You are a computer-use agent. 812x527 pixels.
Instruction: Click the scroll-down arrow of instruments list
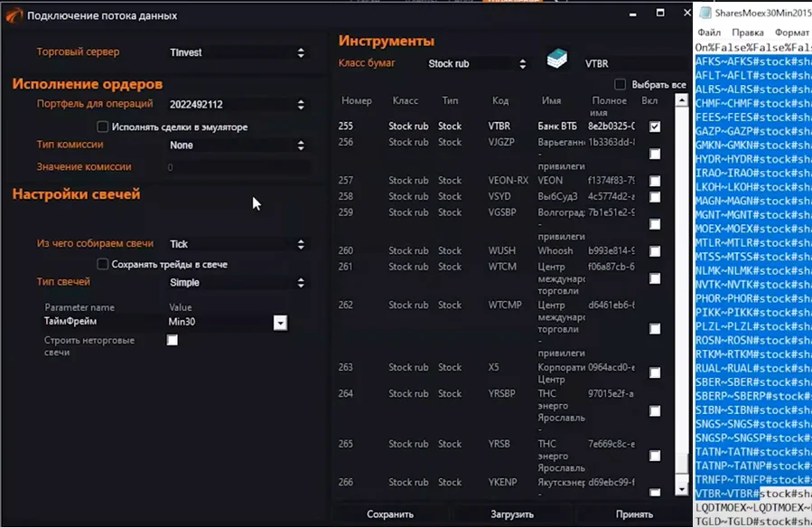[x=682, y=489]
